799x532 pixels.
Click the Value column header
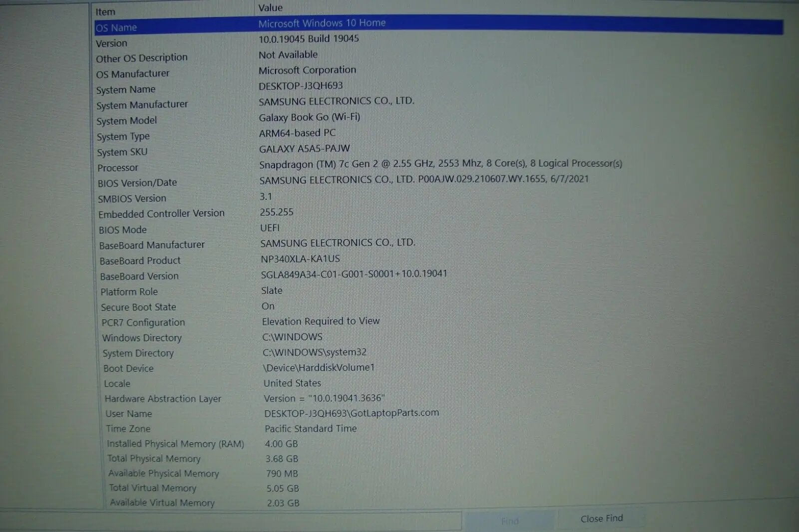(x=270, y=7)
